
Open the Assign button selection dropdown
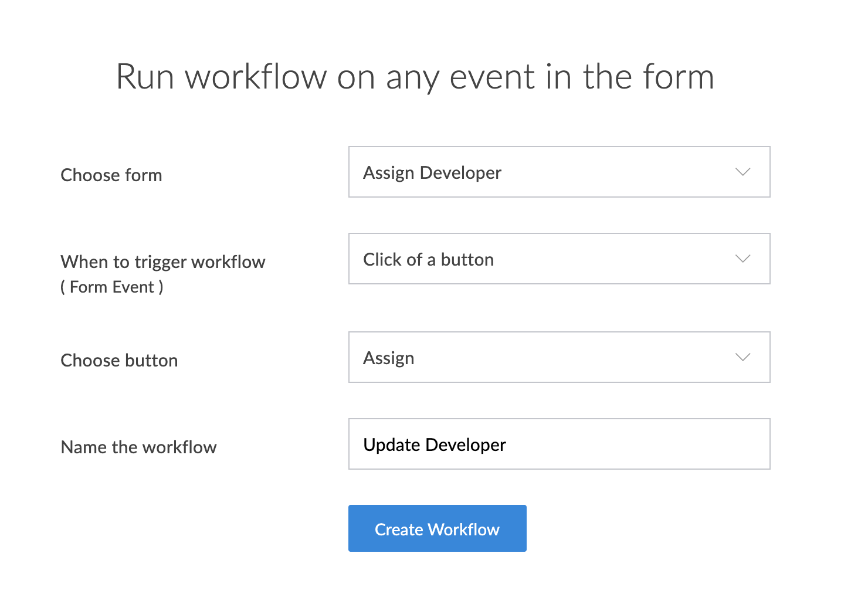558,358
